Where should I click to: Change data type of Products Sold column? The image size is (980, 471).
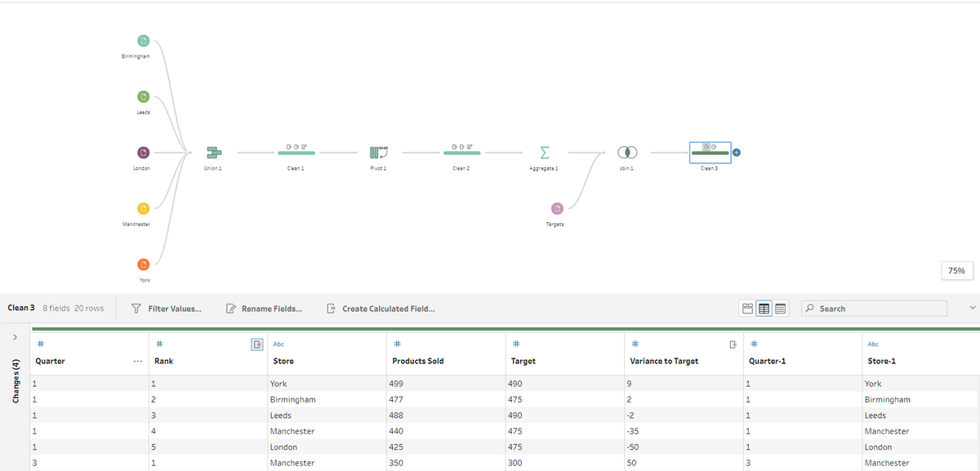(x=396, y=344)
